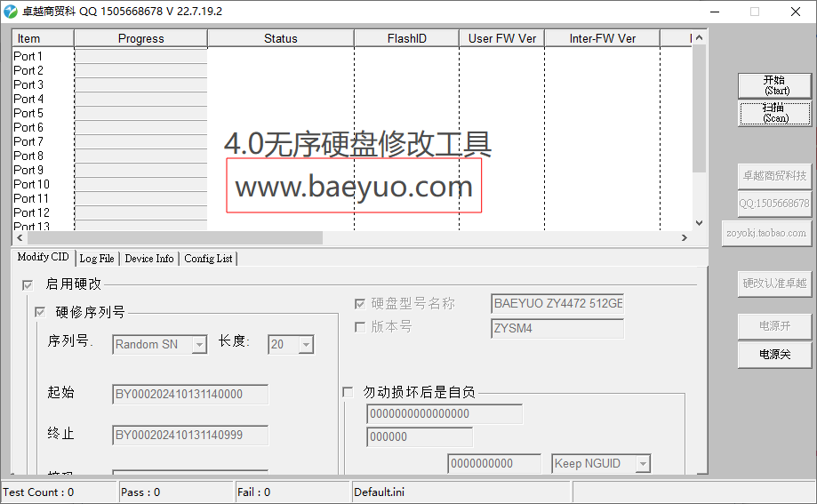
Task: Click the port list vertical scrollbar thumb
Action: (700, 108)
